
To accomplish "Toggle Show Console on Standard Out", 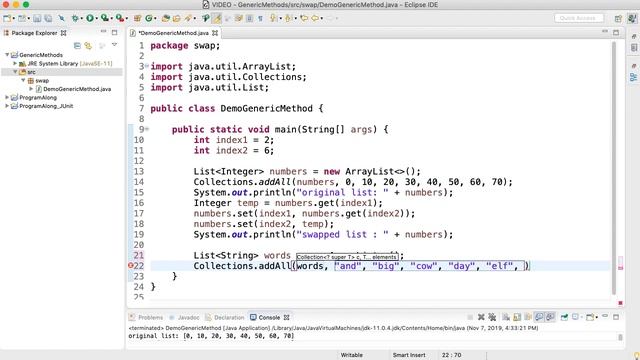I will tap(539, 317).
